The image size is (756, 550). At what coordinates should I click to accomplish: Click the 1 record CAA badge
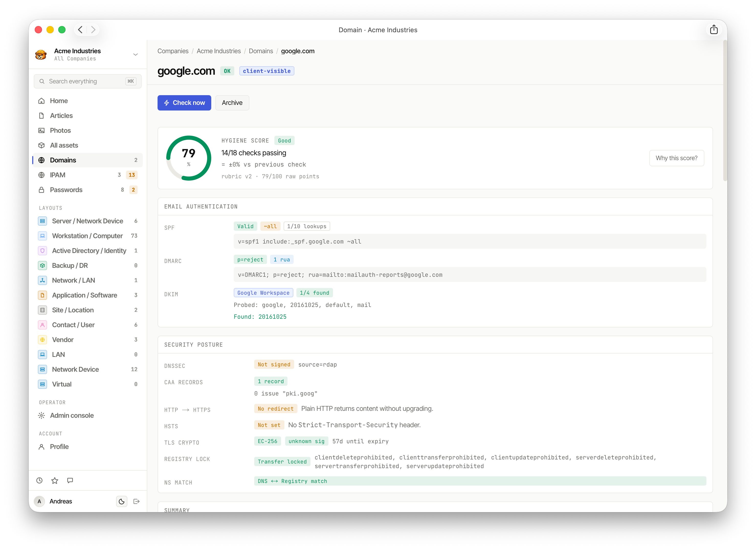point(271,381)
